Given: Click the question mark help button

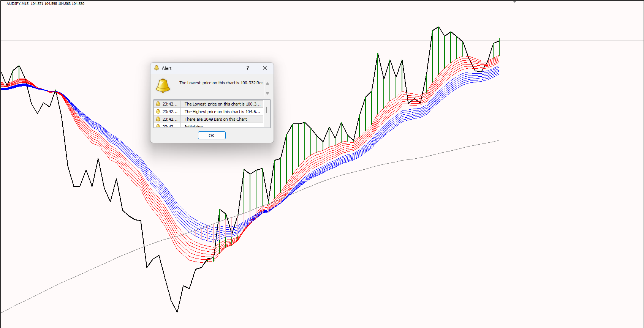Looking at the screenshot, I should tap(248, 68).
